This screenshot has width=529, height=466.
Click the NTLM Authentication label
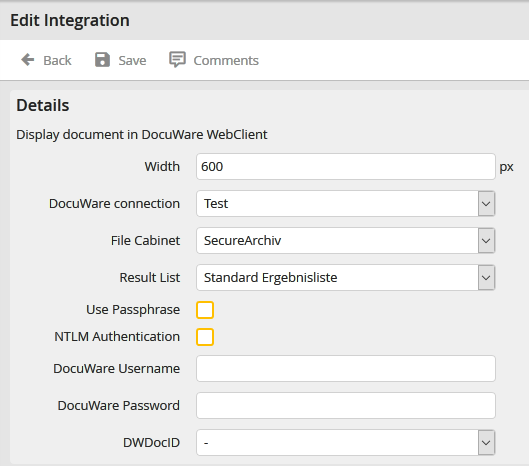click(x=117, y=337)
